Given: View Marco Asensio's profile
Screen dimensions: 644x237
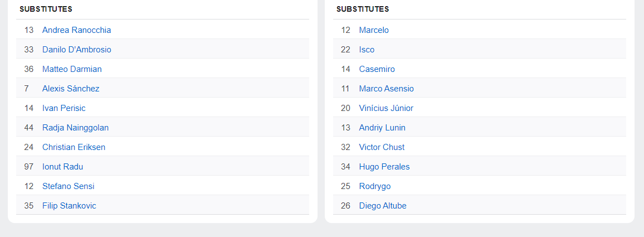Looking at the screenshot, I should coord(386,89).
